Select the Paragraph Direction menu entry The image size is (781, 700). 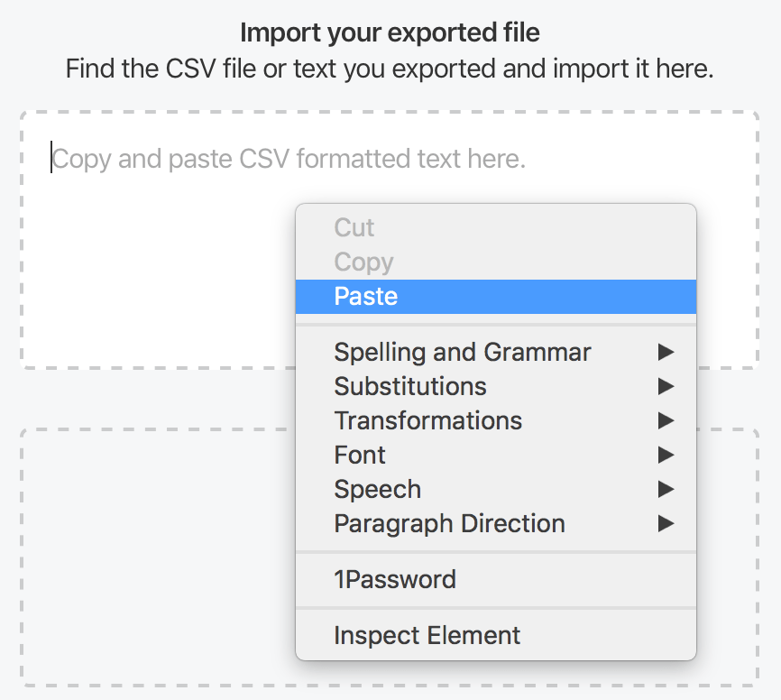point(450,523)
